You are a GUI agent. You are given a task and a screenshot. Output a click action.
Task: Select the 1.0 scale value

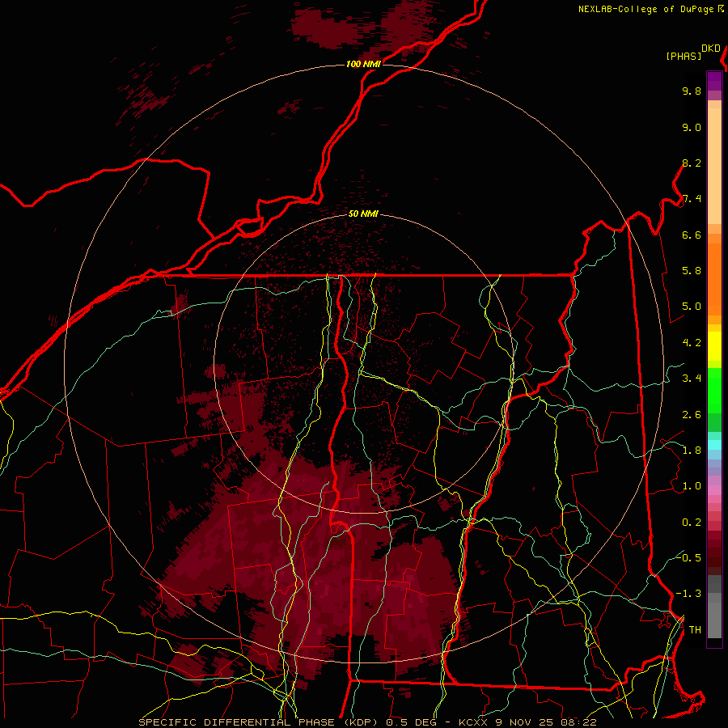coord(692,486)
